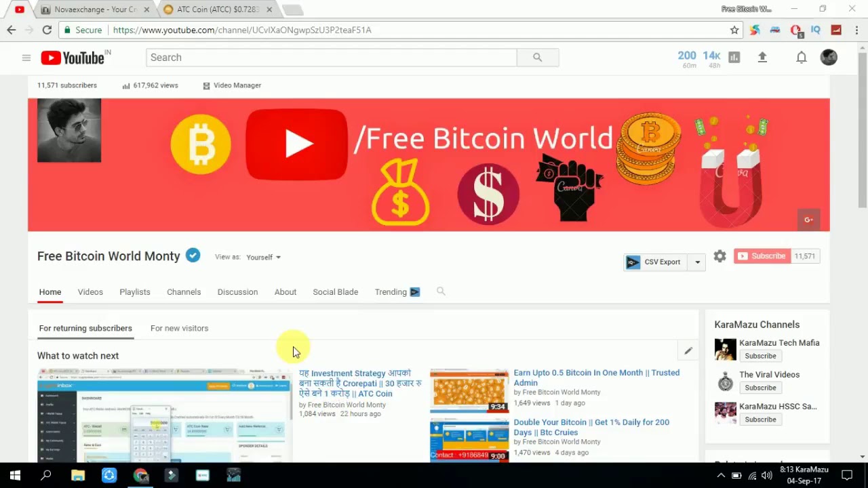Show hidden system tray icons
The width and height of the screenshot is (868, 488).
(721, 476)
